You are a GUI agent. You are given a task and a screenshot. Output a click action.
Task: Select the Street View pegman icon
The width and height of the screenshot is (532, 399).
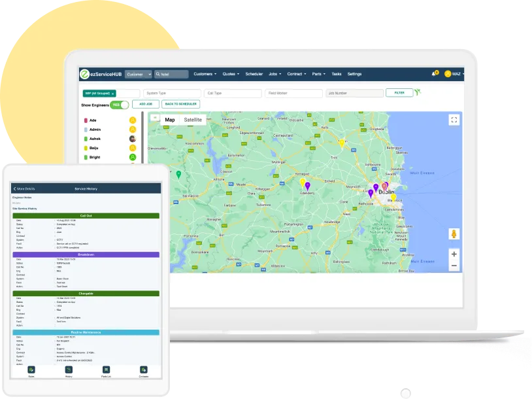tap(454, 234)
